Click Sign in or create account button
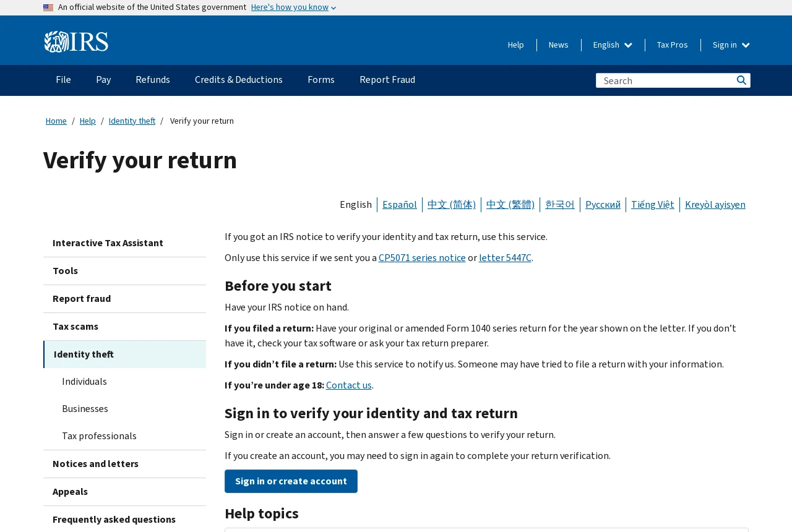Viewport: 792px width, 532px height. [x=291, y=481]
